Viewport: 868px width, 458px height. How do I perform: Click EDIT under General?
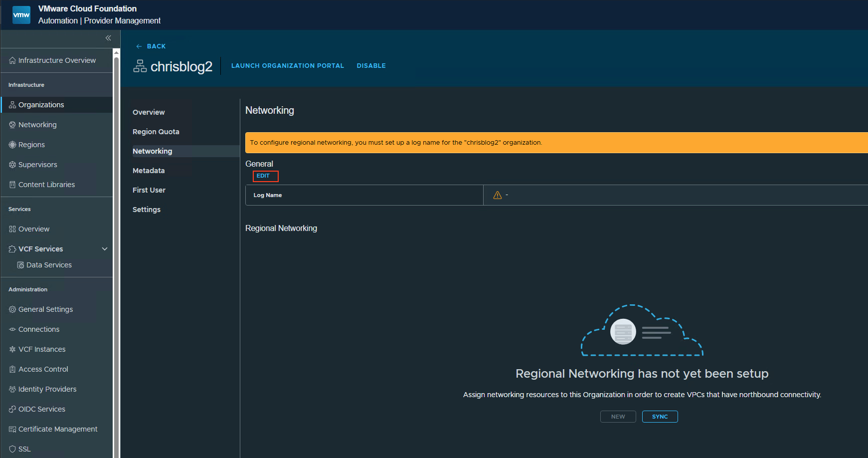pyautogui.click(x=263, y=176)
